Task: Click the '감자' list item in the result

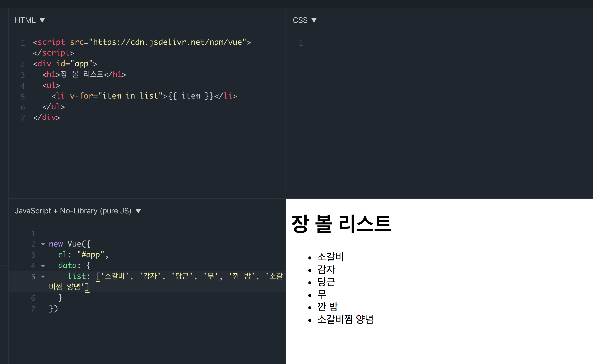Action: pyautogui.click(x=326, y=269)
